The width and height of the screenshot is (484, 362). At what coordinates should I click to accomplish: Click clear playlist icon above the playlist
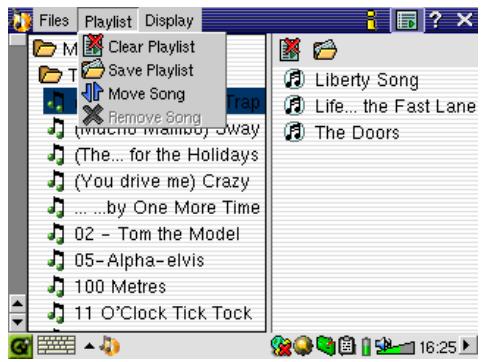(290, 50)
